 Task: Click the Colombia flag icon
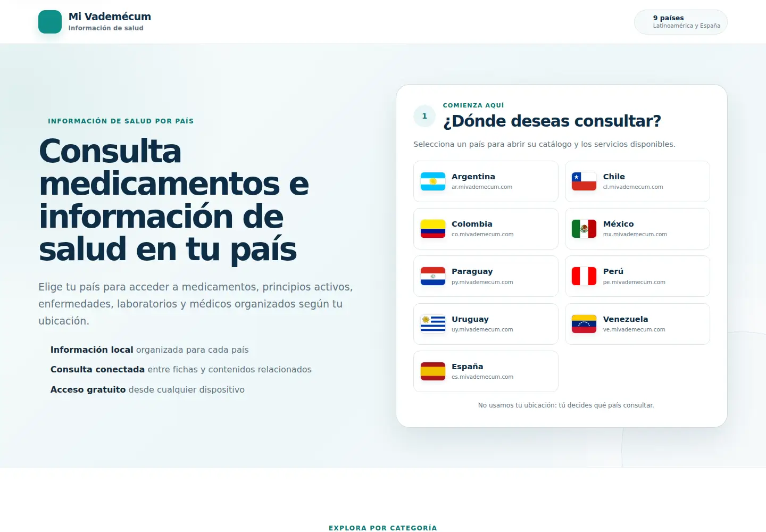[x=433, y=229]
